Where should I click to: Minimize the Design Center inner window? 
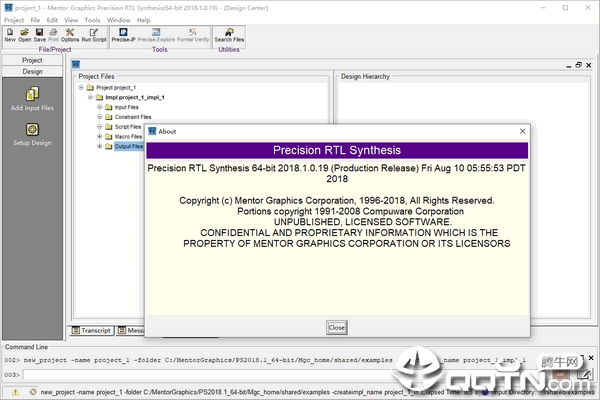point(568,65)
